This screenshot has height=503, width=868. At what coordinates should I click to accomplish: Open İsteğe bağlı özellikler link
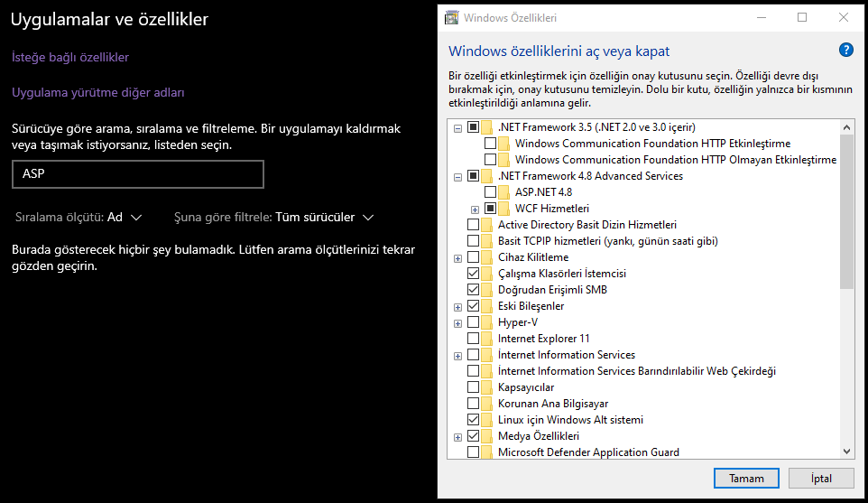[70, 57]
